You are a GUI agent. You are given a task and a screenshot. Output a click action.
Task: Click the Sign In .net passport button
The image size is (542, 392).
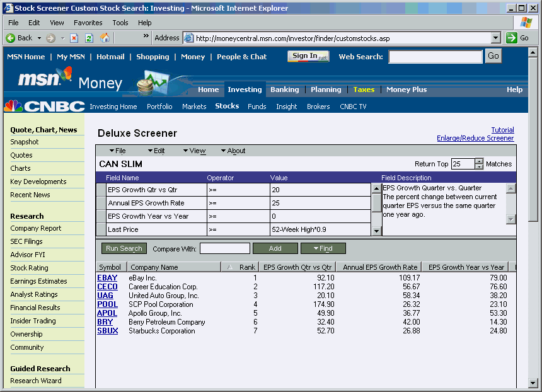(x=308, y=56)
